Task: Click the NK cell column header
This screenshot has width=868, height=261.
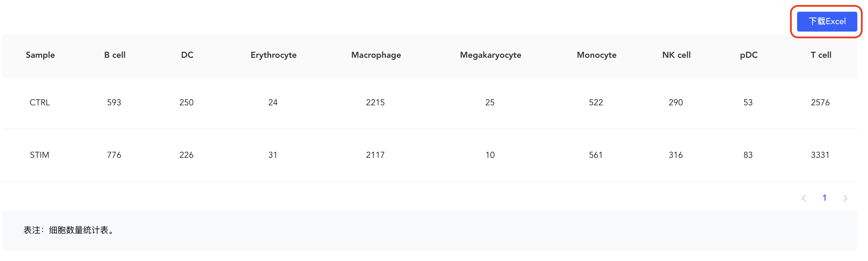Action: [x=677, y=55]
